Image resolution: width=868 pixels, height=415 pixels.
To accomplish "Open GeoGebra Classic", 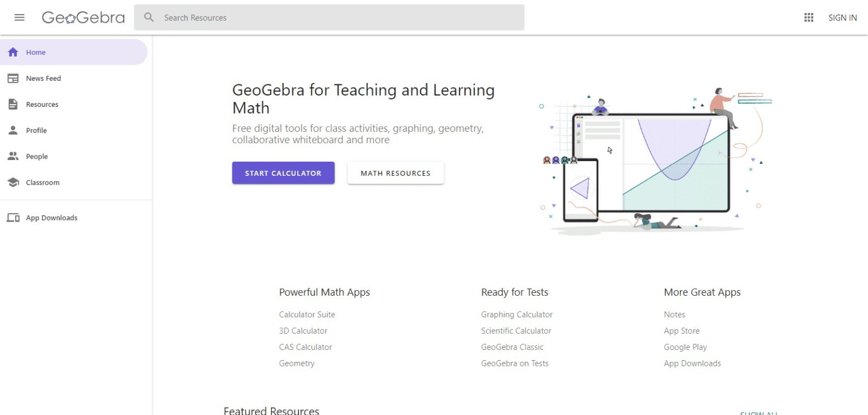I will coord(512,347).
